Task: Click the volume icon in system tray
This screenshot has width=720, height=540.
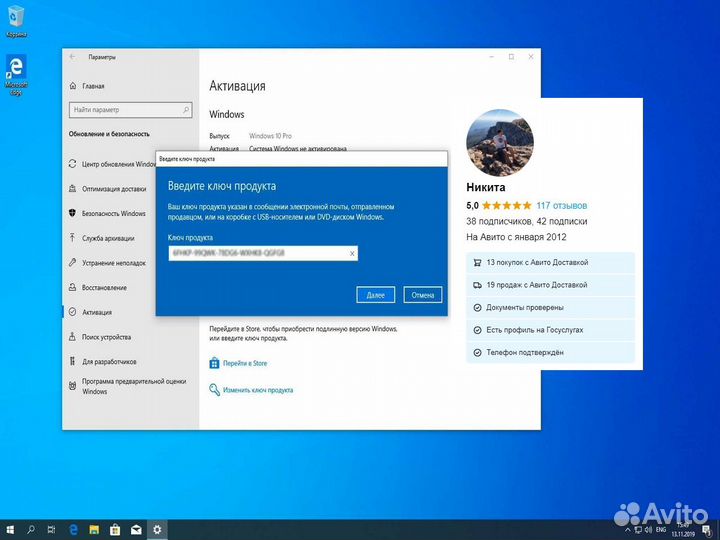Action: click(648, 529)
